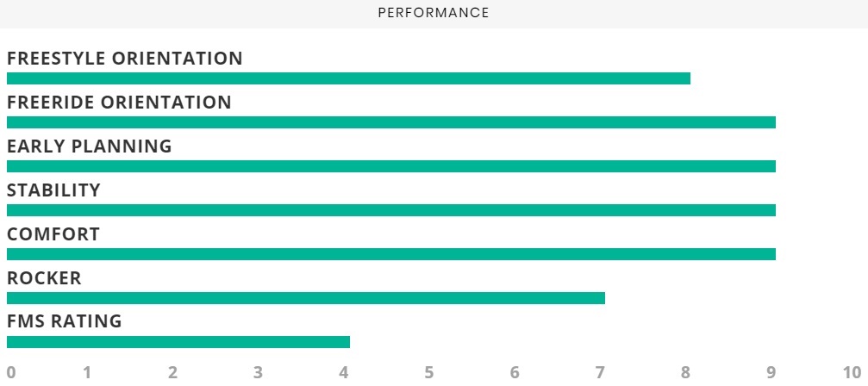Select the Stability rating bar
The width and height of the screenshot is (868, 386).
click(x=391, y=210)
